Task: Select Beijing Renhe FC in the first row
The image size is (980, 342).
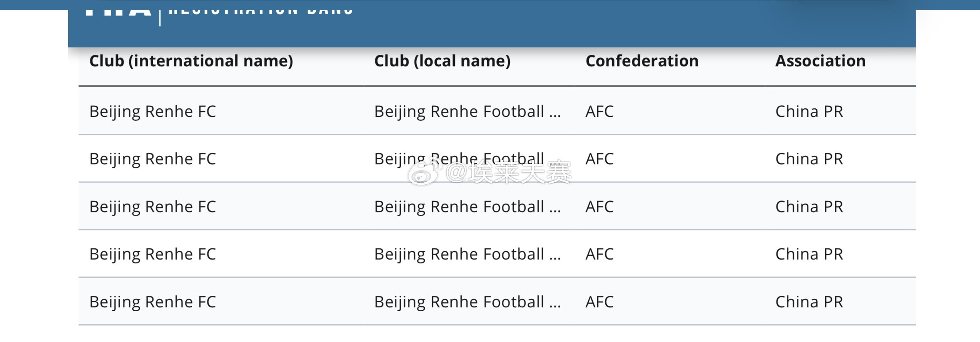Action: [x=152, y=111]
